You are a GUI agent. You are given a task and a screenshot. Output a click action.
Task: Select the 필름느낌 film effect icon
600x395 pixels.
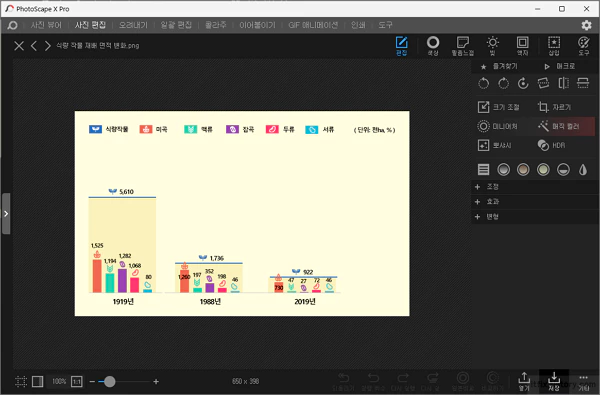tap(463, 46)
